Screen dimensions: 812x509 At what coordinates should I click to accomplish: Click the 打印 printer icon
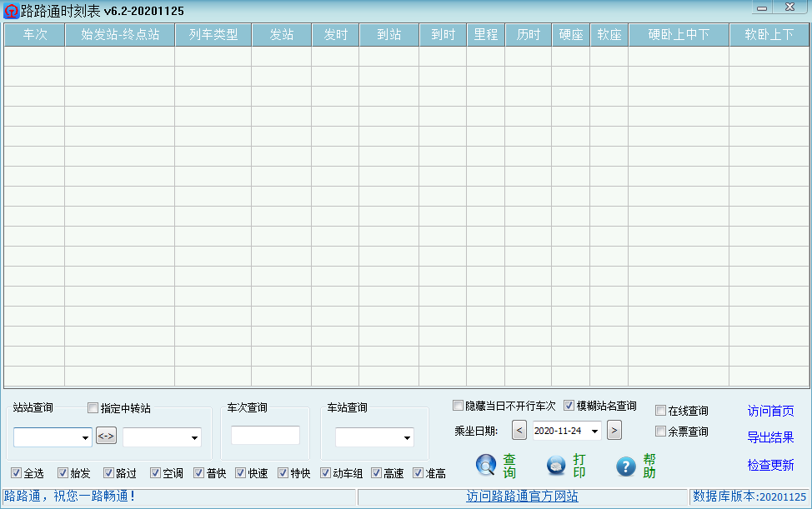(555, 467)
